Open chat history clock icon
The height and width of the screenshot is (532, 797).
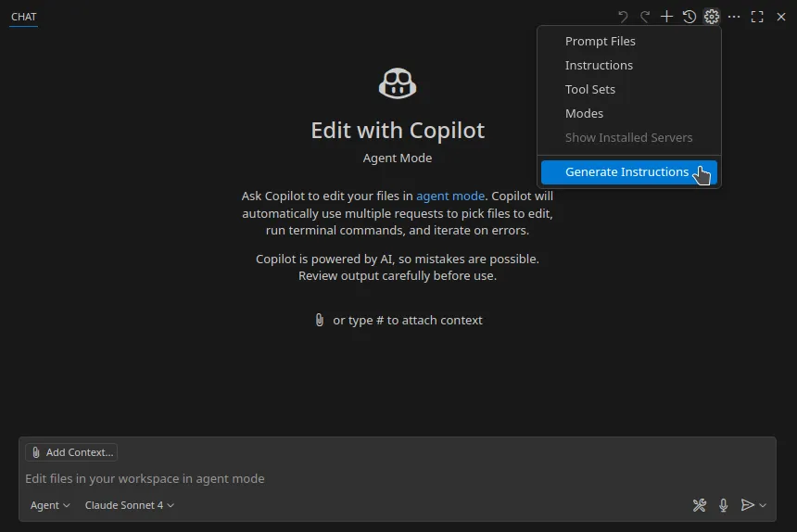click(x=689, y=17)
